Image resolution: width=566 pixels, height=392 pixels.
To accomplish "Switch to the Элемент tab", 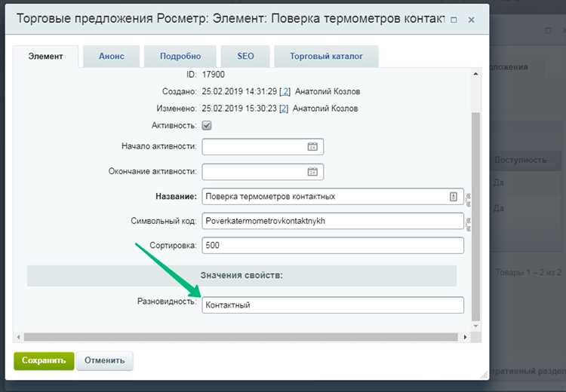I will (45, 57).
